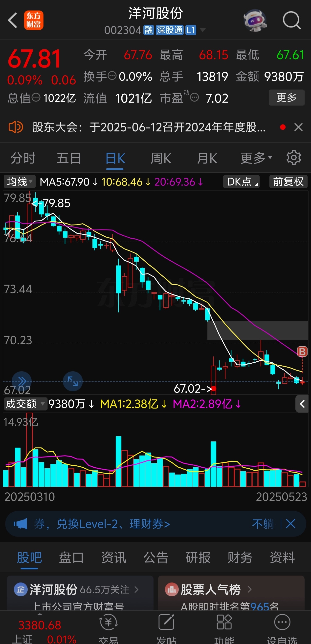The image size is (311, 644).
Task: Click the 更多 quote details button
Action: pos(287,98)
